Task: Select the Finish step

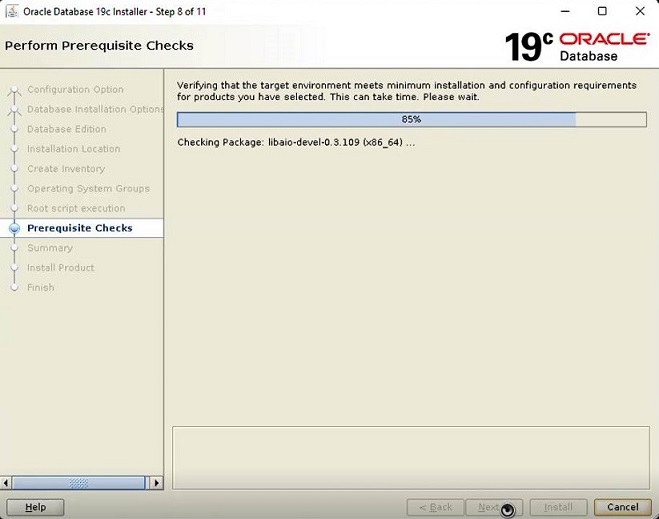Action: pos(41,287)
